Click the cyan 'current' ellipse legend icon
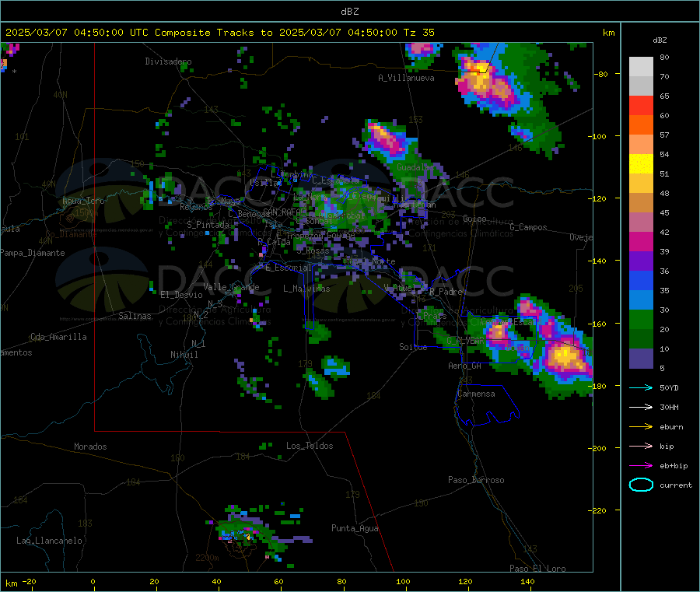 [641, 485]
